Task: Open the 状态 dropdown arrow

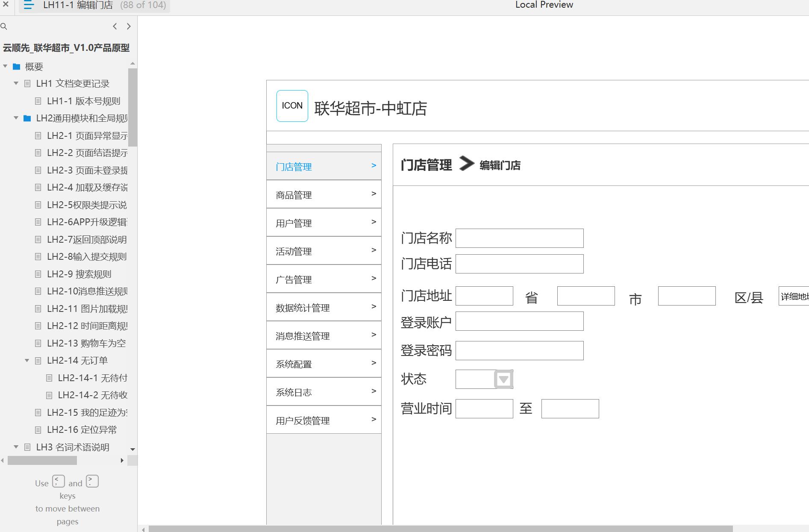Action: [x=503, y=379]
